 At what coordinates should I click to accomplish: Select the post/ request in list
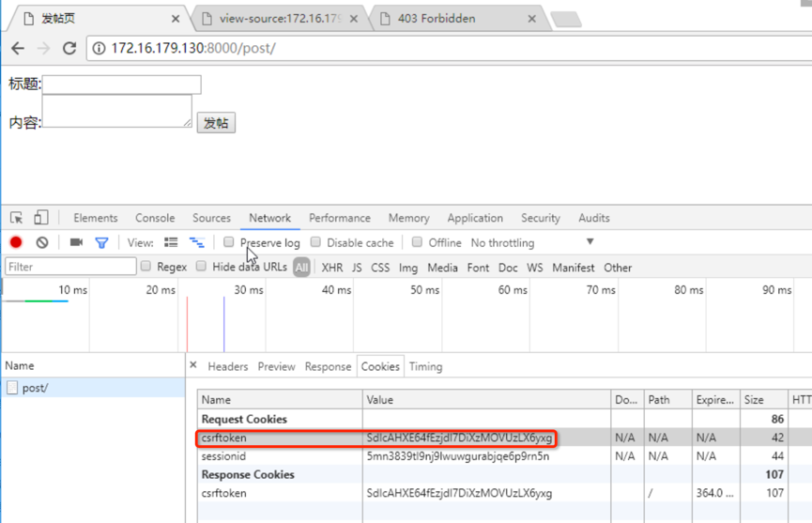[35, 388]
